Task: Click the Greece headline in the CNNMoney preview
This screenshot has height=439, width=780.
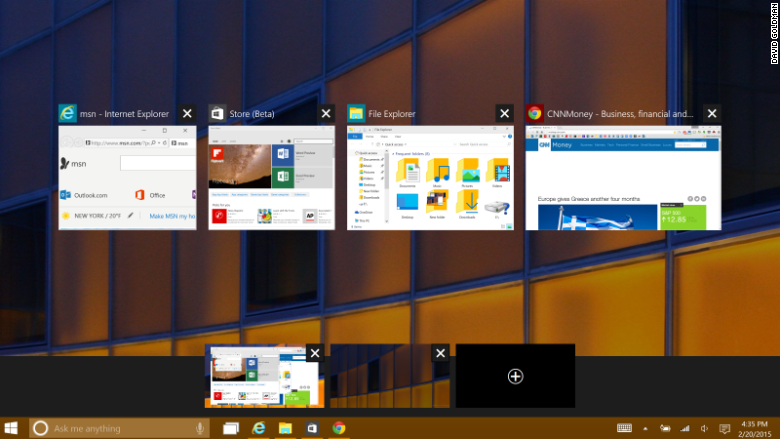Action: coord(588,199)
